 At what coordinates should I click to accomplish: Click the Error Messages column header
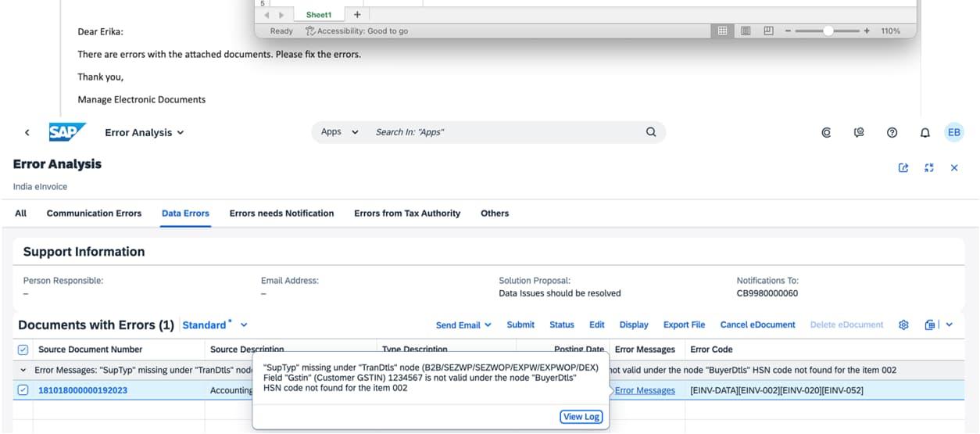click(x=645, y=350)
